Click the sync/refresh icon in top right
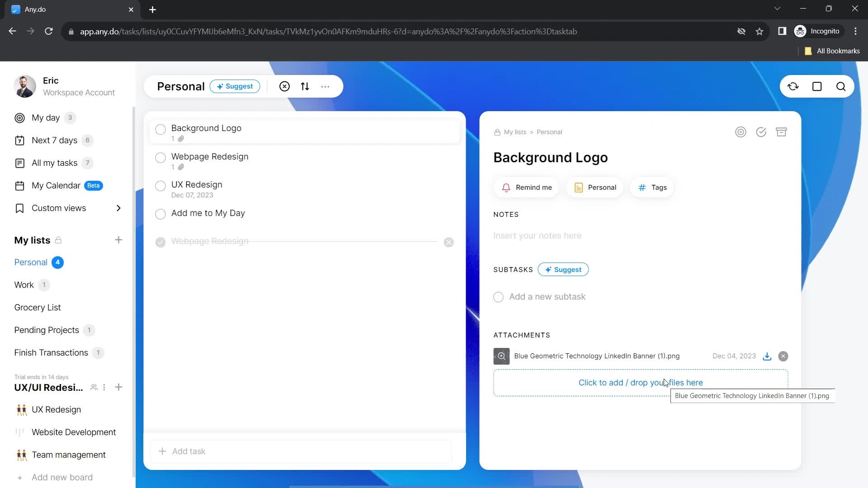 pos(793,86)
